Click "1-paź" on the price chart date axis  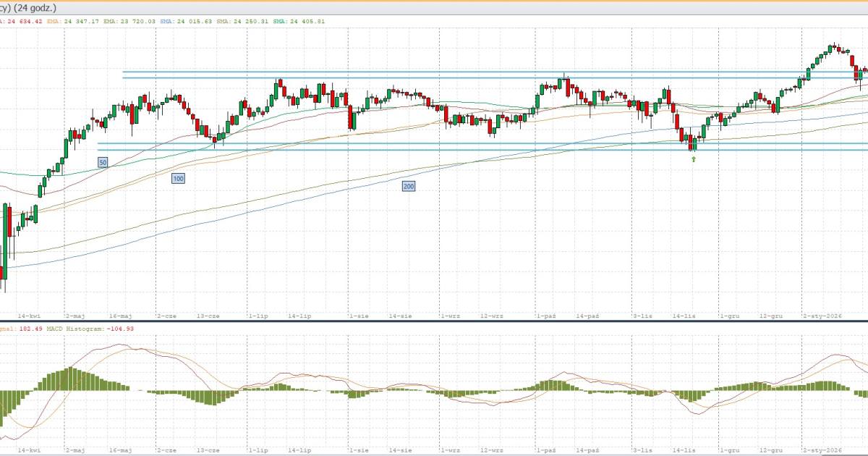coord(546,316)
